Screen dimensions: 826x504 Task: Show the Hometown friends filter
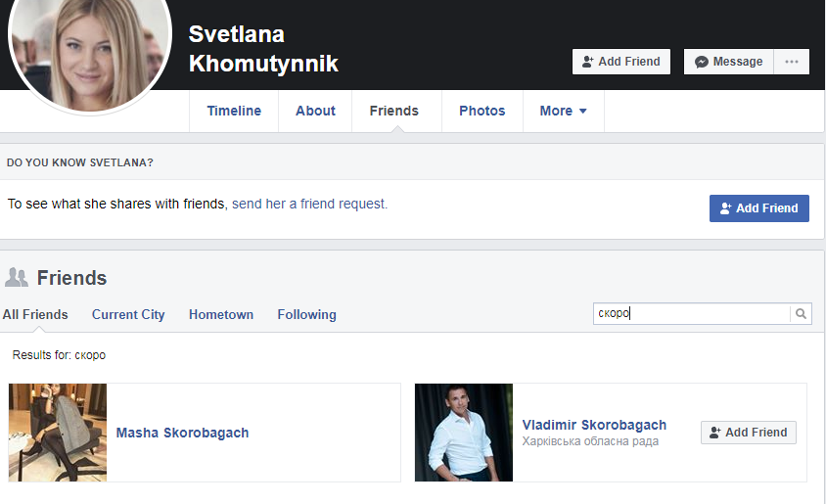[x=221, y=314]
